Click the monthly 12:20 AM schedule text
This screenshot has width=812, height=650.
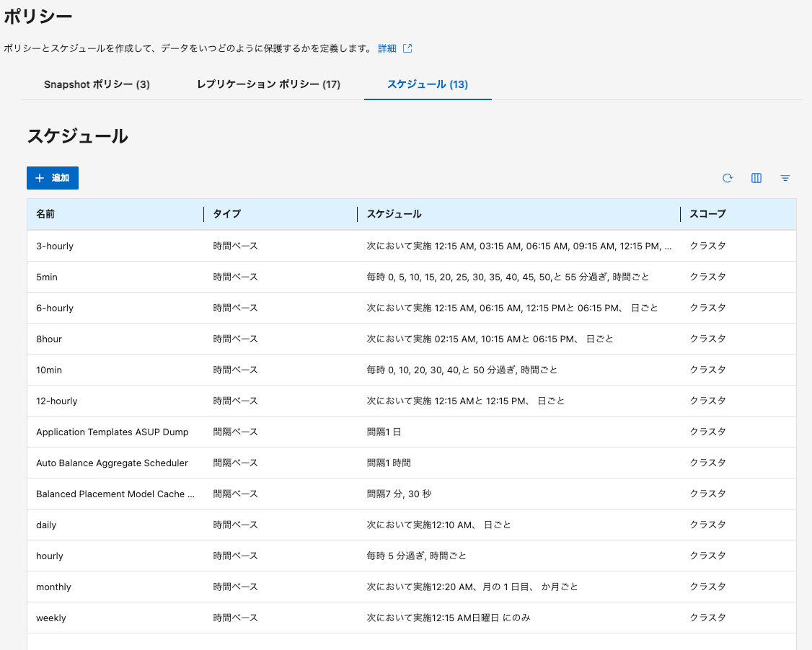[472, 587]
